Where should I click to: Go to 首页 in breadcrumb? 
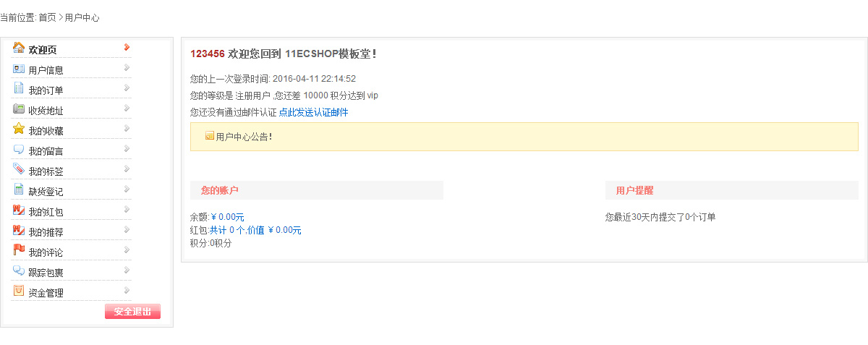click(47, 17)
